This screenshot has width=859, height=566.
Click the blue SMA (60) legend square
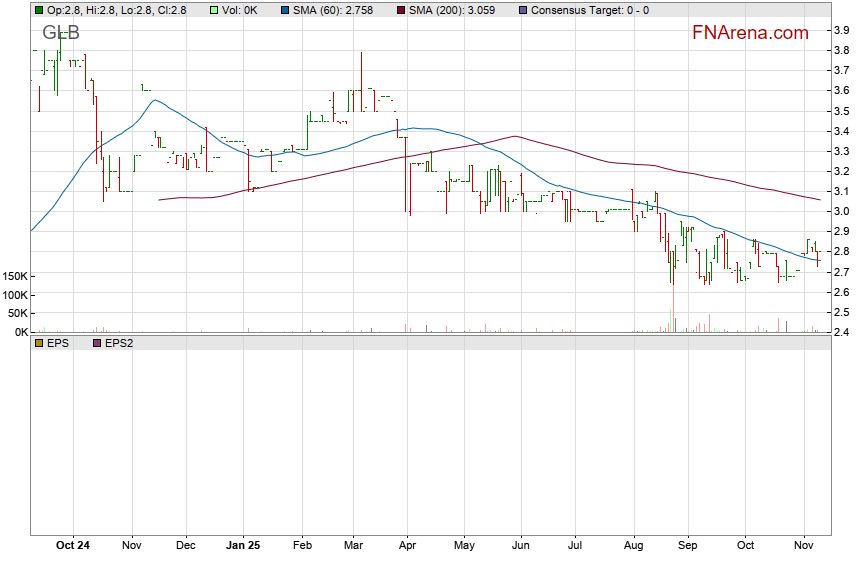pos(285,10)
